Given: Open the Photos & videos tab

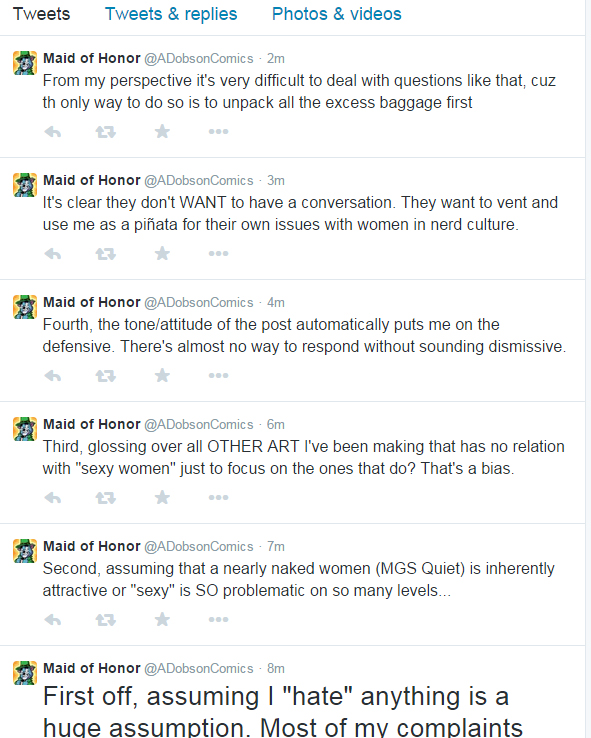Looking at the screenshot, I should point(336,14).
